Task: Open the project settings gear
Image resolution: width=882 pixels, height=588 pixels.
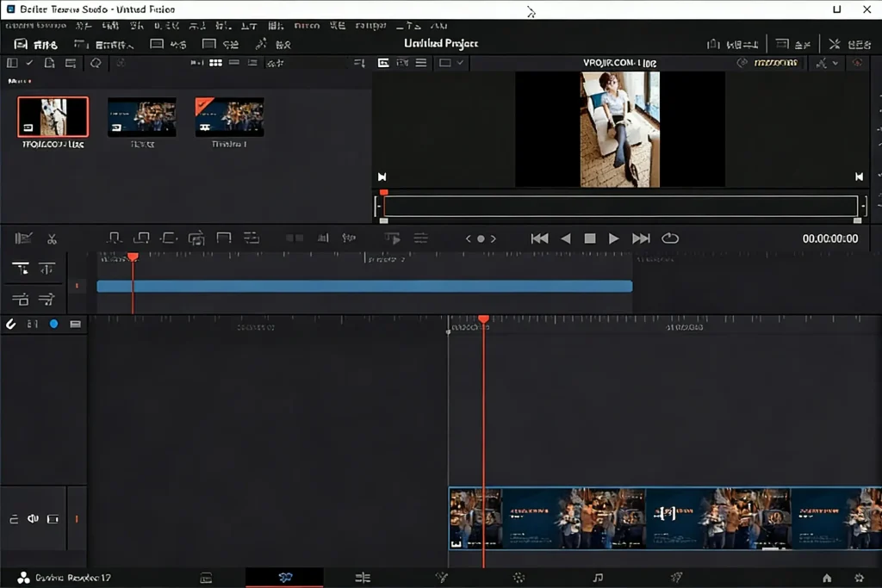Action: 860,577
